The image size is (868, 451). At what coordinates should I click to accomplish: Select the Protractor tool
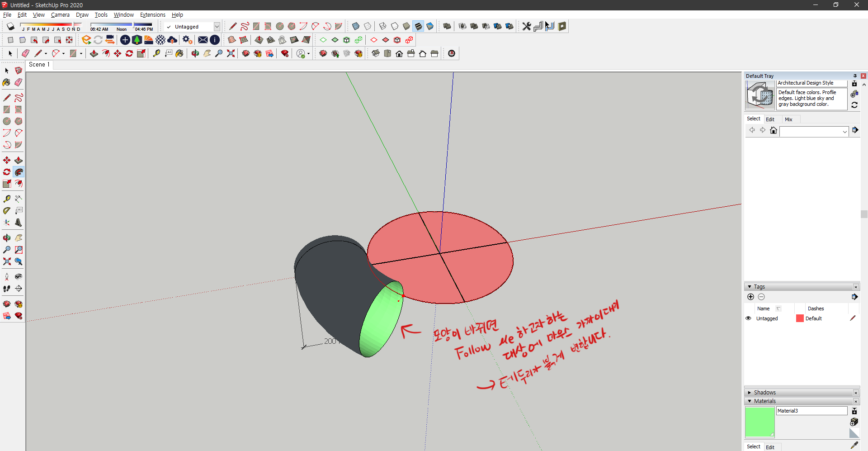7,211
